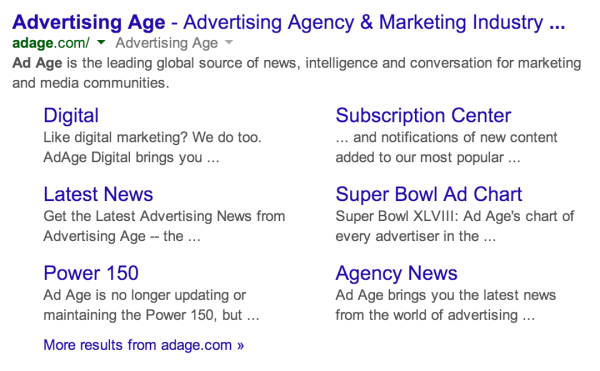Image resolution: width=600 pixels, height=371 pixels.
Task: Go to the Subscription Center sitelink
Action: pos(423,115)
